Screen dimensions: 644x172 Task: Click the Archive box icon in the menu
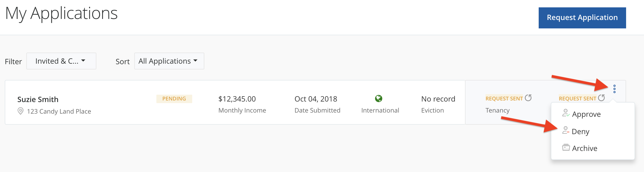pos(566,148)
